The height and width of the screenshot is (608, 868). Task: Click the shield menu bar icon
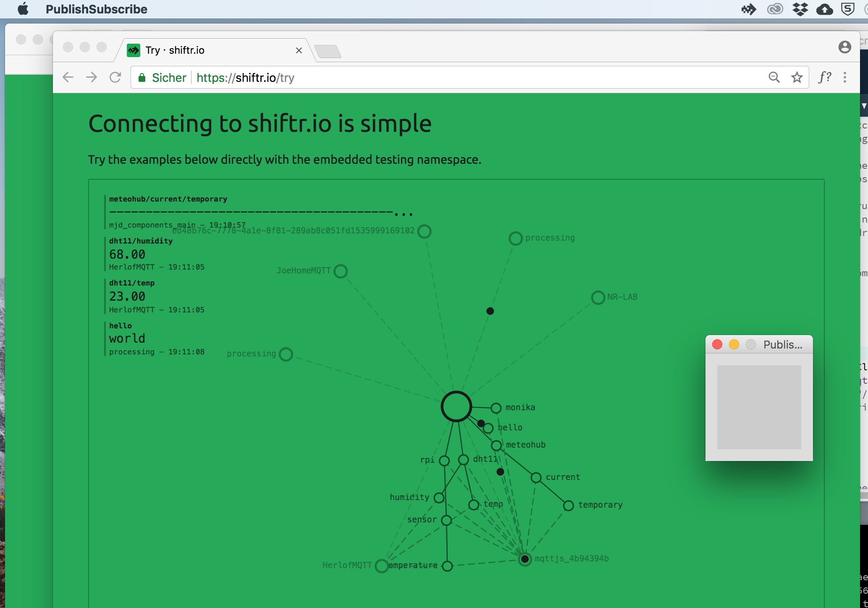coord(848,9)
